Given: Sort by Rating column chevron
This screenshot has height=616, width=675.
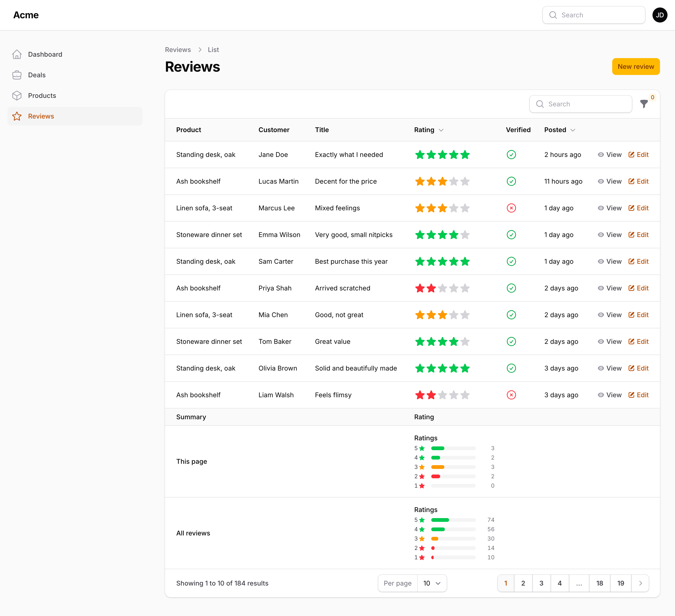Looking at the screenshot, I should (441, 130).
